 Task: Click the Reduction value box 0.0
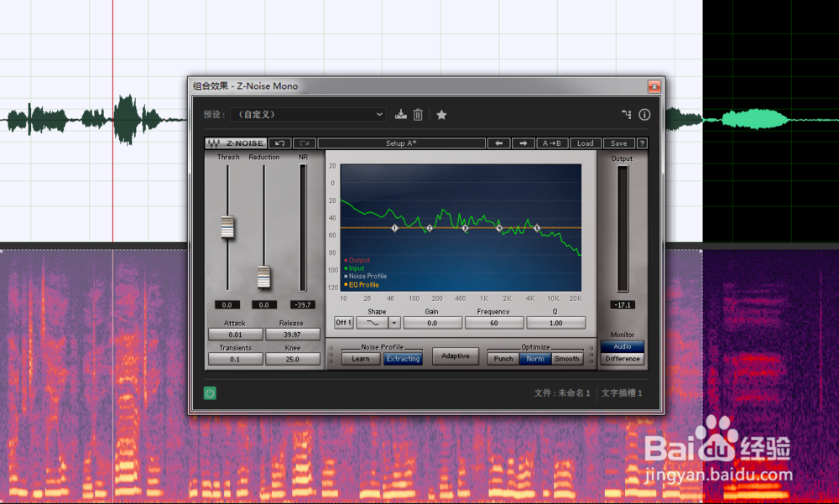(x=263, y=305)
